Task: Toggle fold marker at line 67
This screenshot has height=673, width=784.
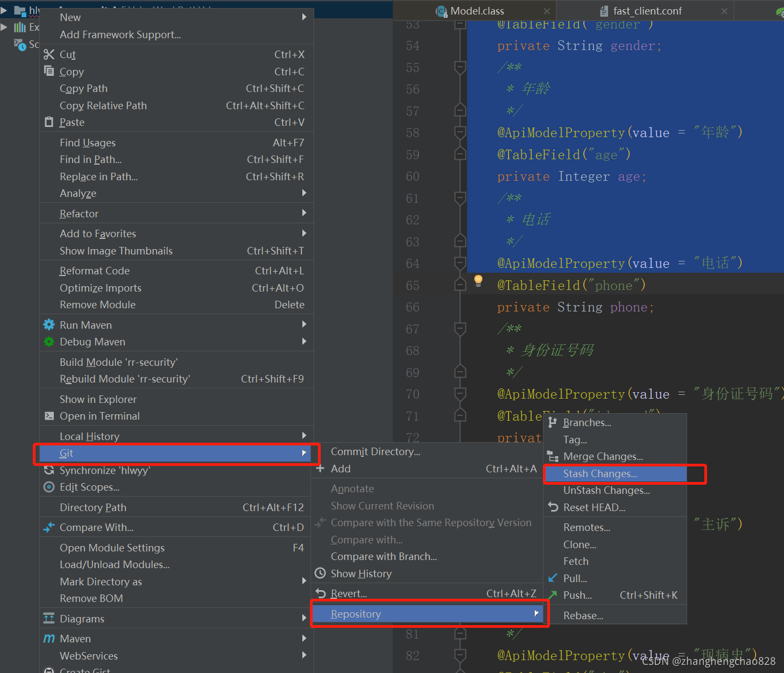Action: (460, 328)
